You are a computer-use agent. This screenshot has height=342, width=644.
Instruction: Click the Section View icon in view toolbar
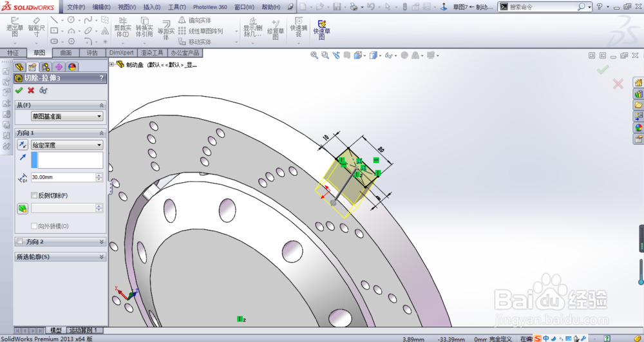click(x=347, y=55)
